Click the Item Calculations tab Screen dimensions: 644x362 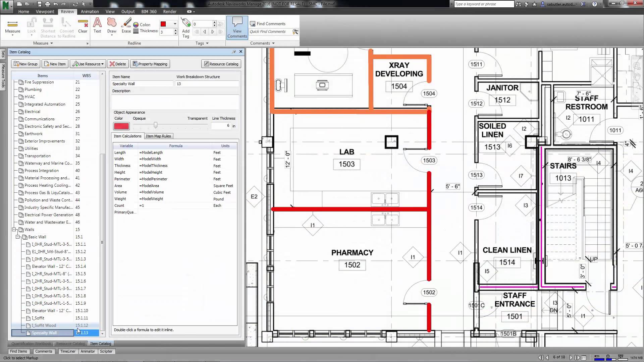[x=127, y=136]
